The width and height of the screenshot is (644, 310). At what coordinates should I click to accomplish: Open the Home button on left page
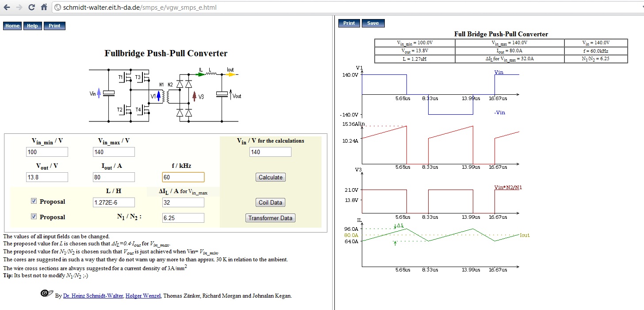coord(12,26)
